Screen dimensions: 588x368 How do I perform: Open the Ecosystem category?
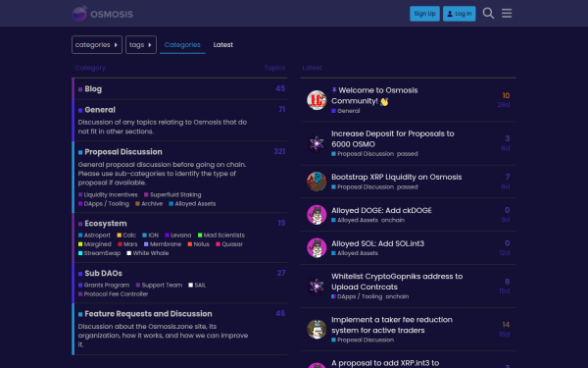(x=106, y=224)
